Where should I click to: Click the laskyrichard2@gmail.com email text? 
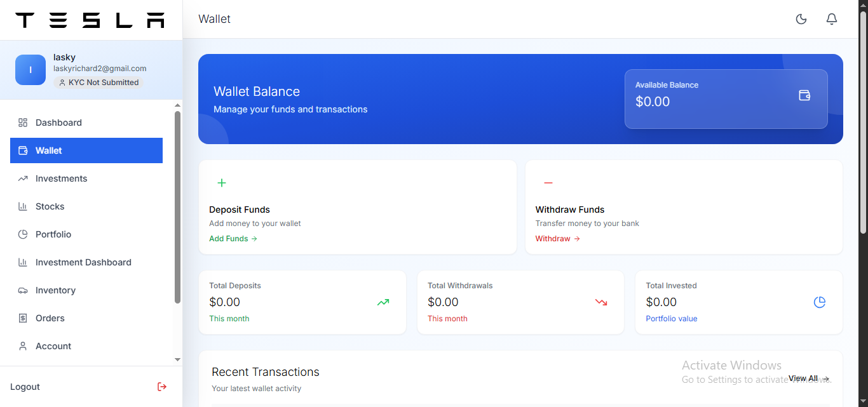click(100, 69)
